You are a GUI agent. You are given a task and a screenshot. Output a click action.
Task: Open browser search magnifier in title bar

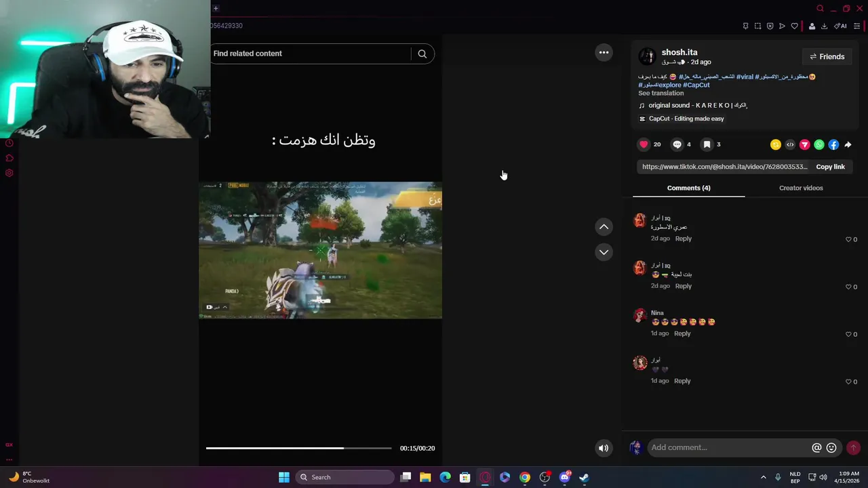[x=820, y=8]
